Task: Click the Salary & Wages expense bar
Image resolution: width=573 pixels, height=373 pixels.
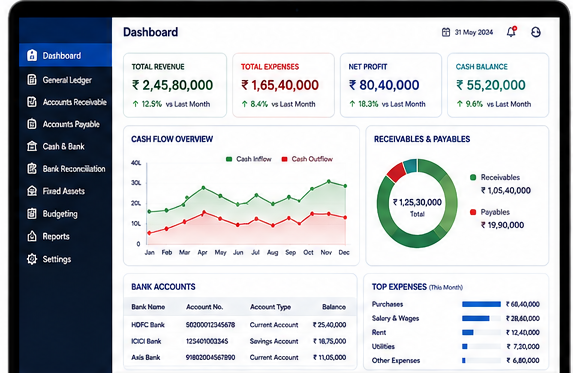Action: tap(475, 318)
